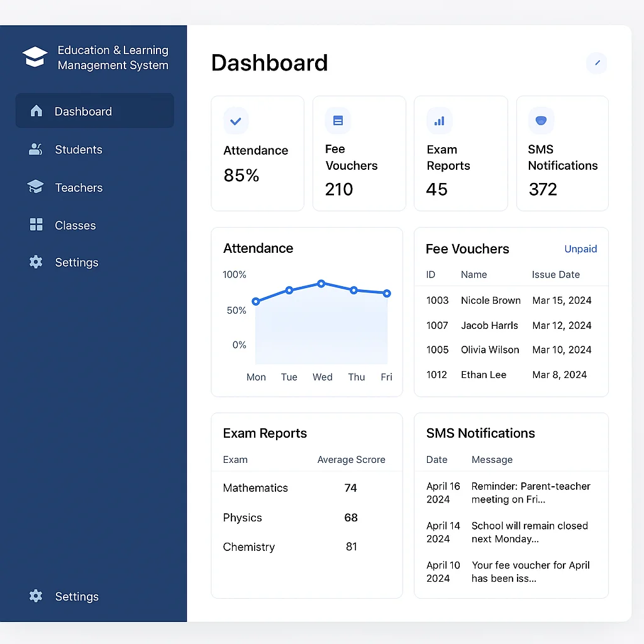This screenshot has width=644, height=644.
Task: Click the SMS Notifications chat bubble icon
Action: click(x=541, y=120)
